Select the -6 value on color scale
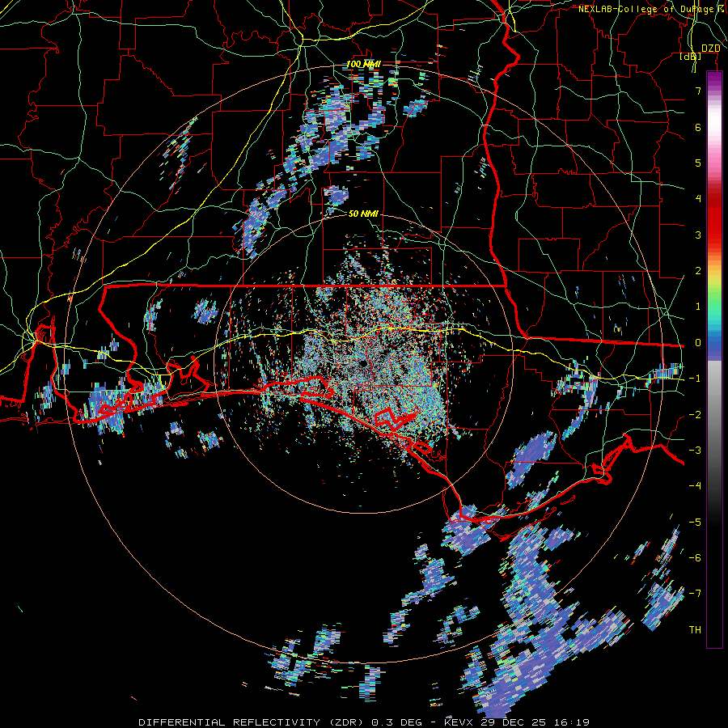The height and width of the screenshot is (728, 728). point(695,558)
